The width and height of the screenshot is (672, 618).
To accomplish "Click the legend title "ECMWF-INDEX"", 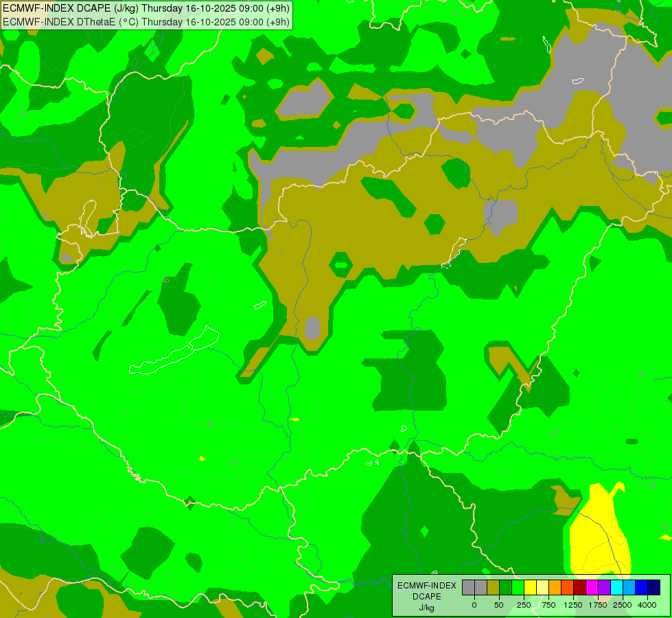I will (427, 586).
